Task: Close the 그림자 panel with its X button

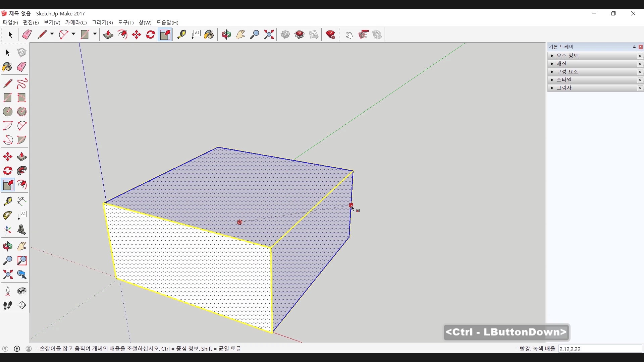Action: coord(640,88)
